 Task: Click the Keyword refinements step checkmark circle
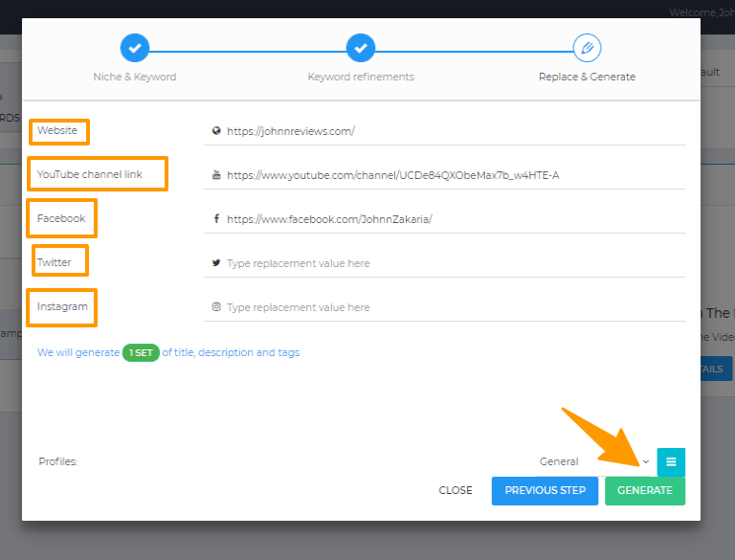tap(361, 47)
